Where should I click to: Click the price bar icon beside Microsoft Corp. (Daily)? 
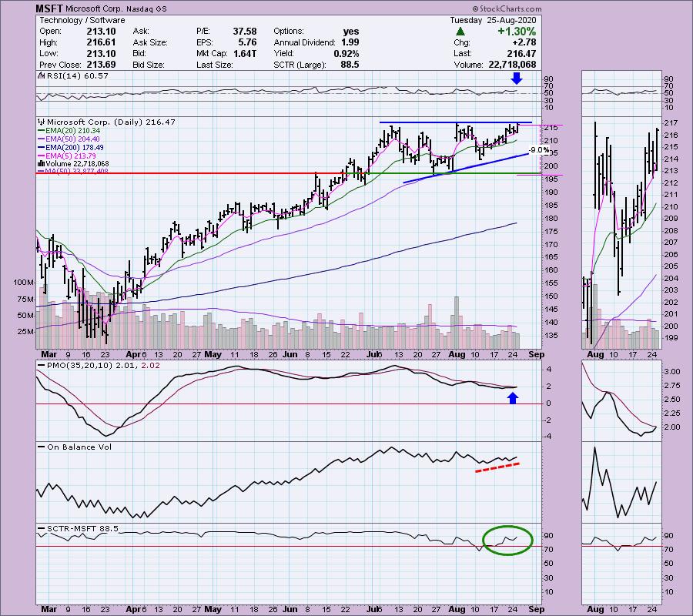pos(42,122)
